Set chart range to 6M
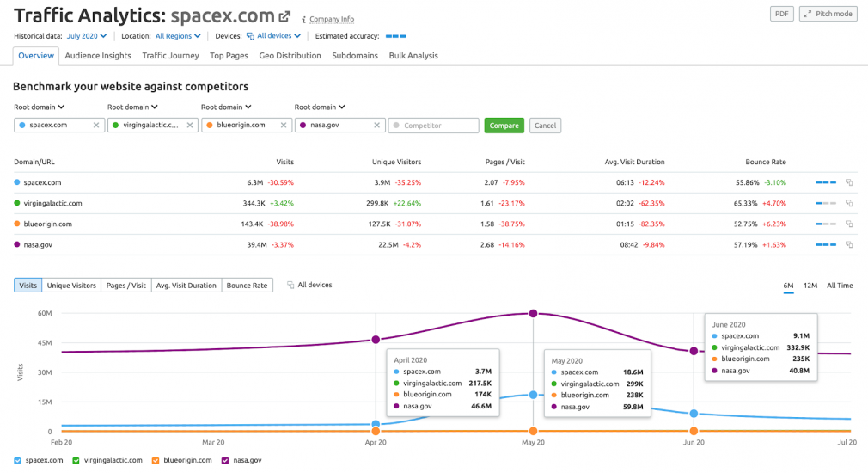Image resolution: width=868 pixels, height=473 pixels. tap(788, 286)
